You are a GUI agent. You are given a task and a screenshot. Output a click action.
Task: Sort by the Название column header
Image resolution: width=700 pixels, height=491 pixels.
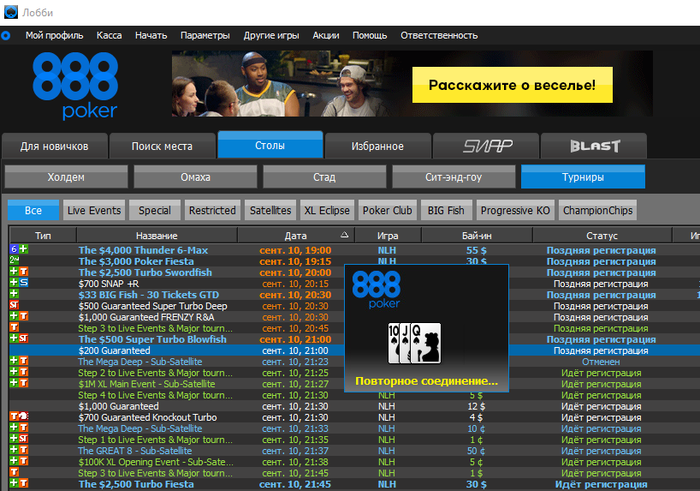157,235
